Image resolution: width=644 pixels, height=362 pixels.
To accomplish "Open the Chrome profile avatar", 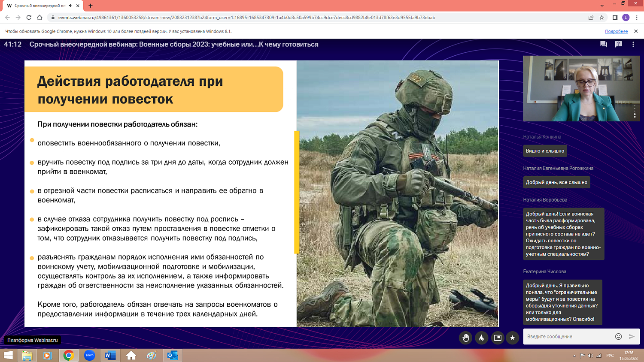I will 626,18.
